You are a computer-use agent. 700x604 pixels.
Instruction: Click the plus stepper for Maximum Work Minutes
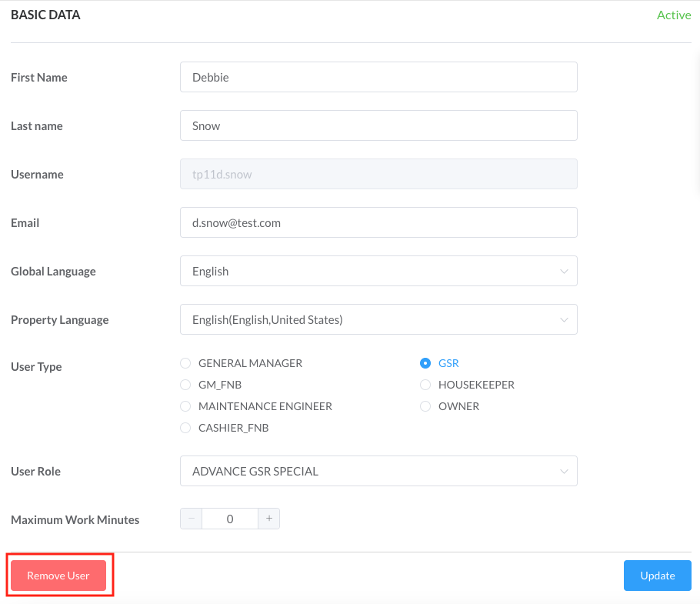(x=268, y=518)
